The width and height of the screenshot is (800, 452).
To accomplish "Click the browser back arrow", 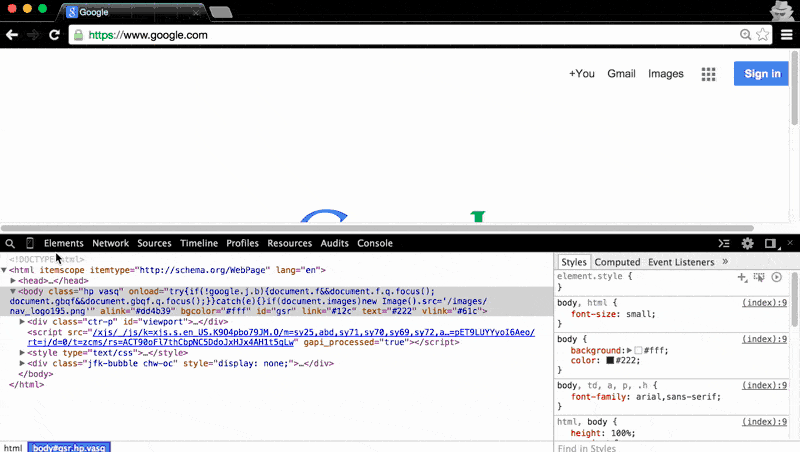I will (12, 35).
